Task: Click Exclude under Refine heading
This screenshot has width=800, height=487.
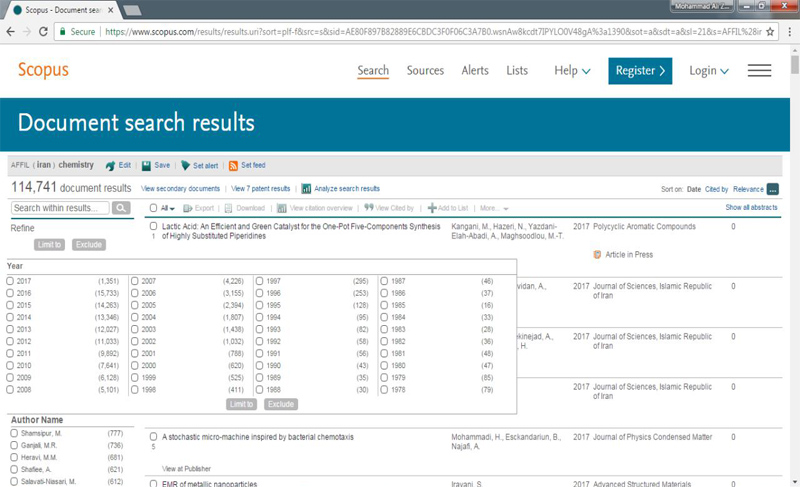Action: click(x=89, y=245)
